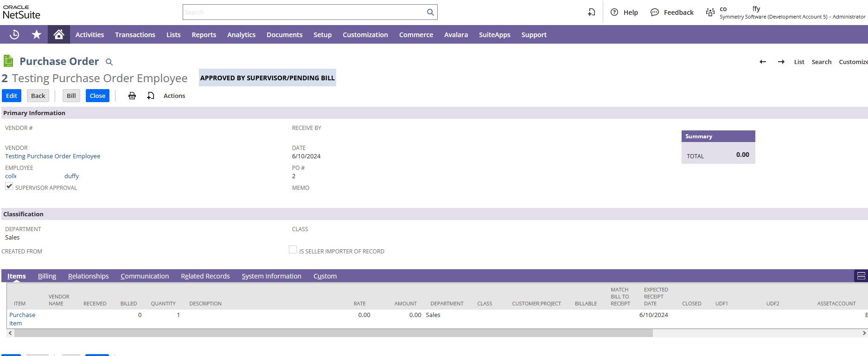Click the global search magnifier icon

tap(430, 12)
